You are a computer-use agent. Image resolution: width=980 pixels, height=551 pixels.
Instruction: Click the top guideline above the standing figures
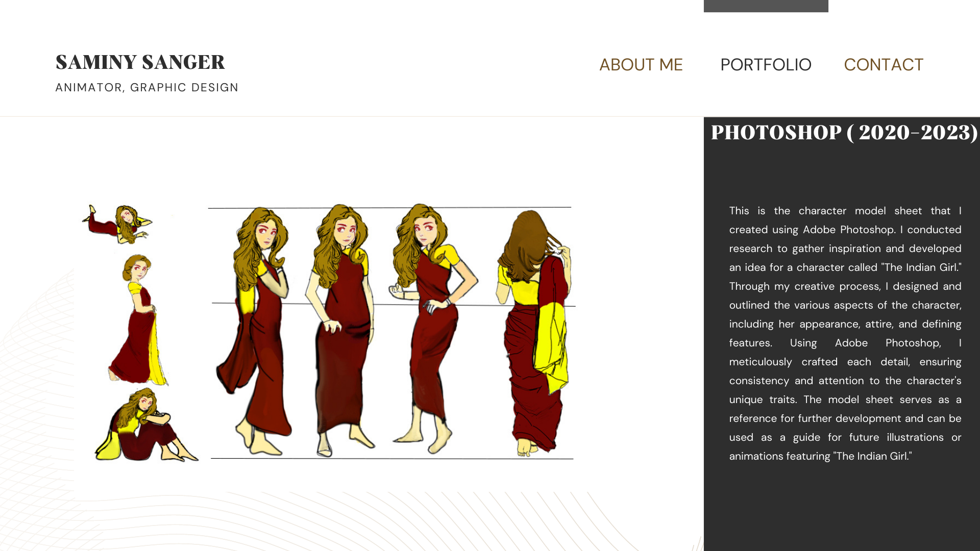(389, 208)
